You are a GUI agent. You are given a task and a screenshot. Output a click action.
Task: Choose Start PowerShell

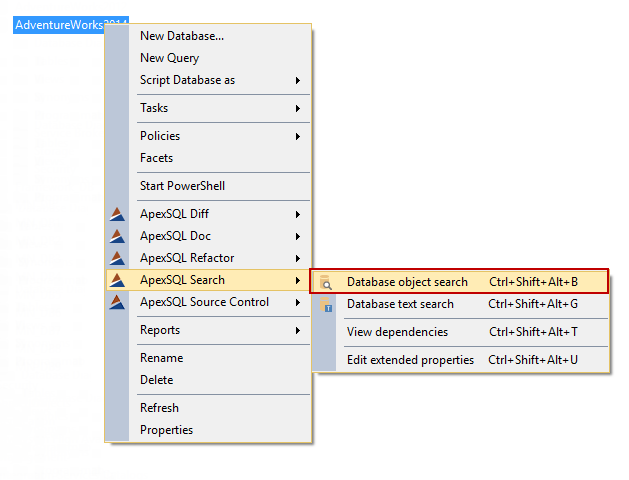click(x=208, y=186)
